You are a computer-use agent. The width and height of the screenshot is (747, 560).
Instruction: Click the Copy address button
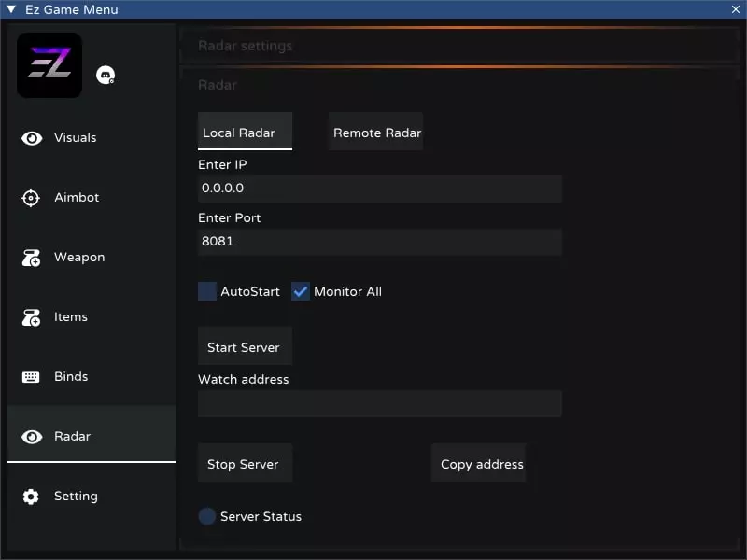point(479,463)
